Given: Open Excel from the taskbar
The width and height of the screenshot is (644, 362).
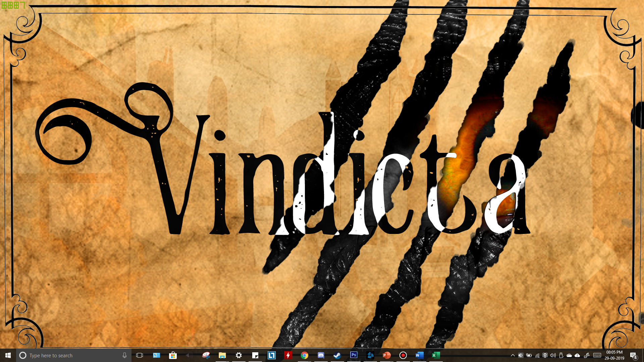Looking at the screenshot, I should (x=435, y=355).
